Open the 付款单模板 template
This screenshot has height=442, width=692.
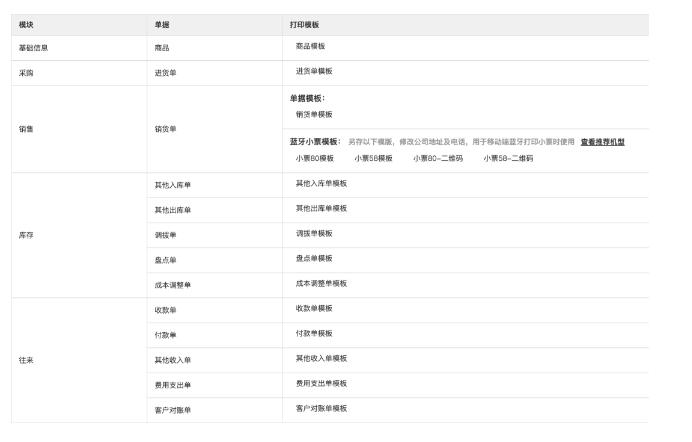point(313,333)
